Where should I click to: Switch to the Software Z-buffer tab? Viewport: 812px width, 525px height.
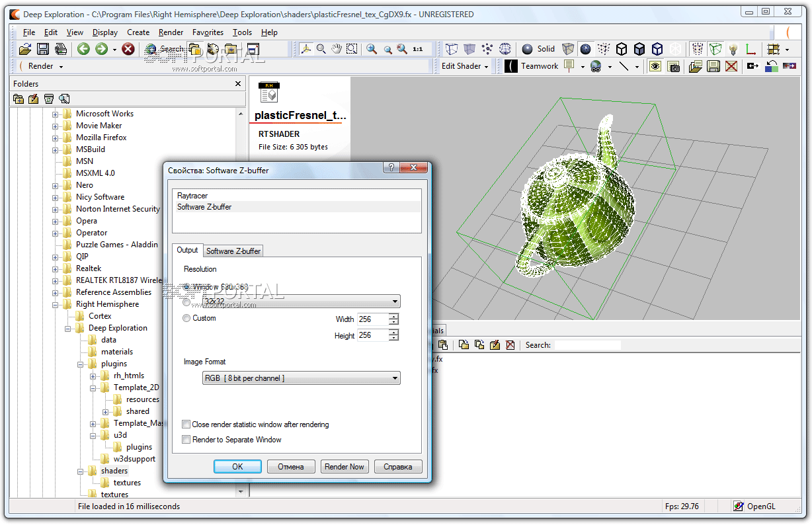(x=233, y=251)
